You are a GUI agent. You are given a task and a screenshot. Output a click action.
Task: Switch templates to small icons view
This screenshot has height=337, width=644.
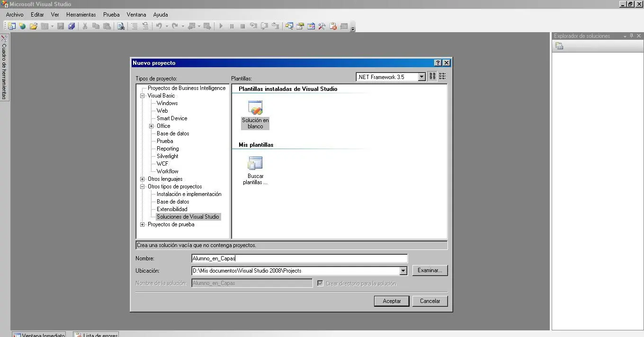442,76
